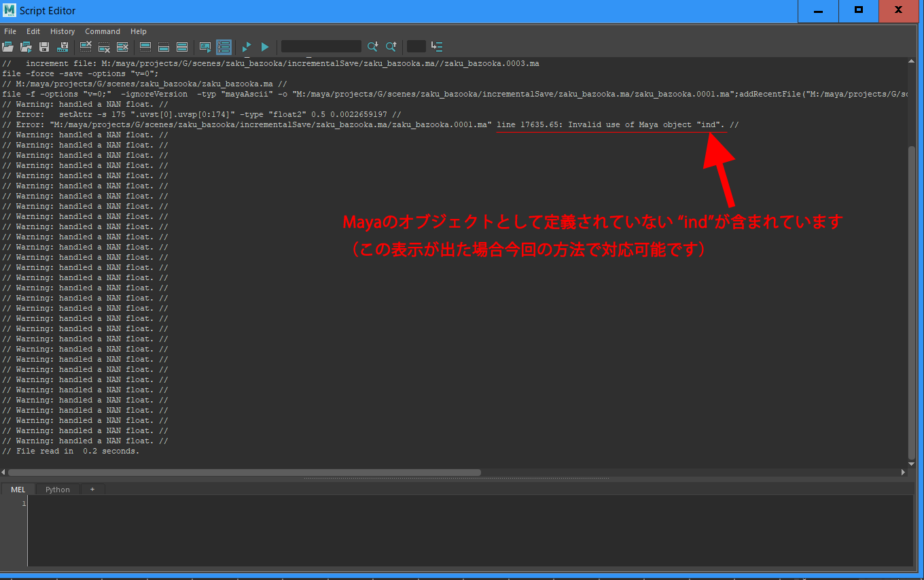924x580 pixels.
Task: Click the Clear All icon
Action: click(x=122, y=47)
